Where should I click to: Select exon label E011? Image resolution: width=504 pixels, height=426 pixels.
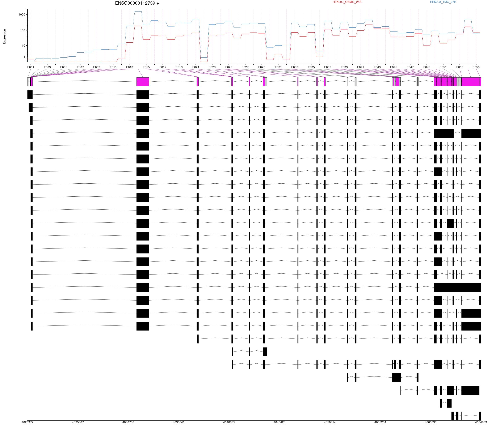click(113, 67)
